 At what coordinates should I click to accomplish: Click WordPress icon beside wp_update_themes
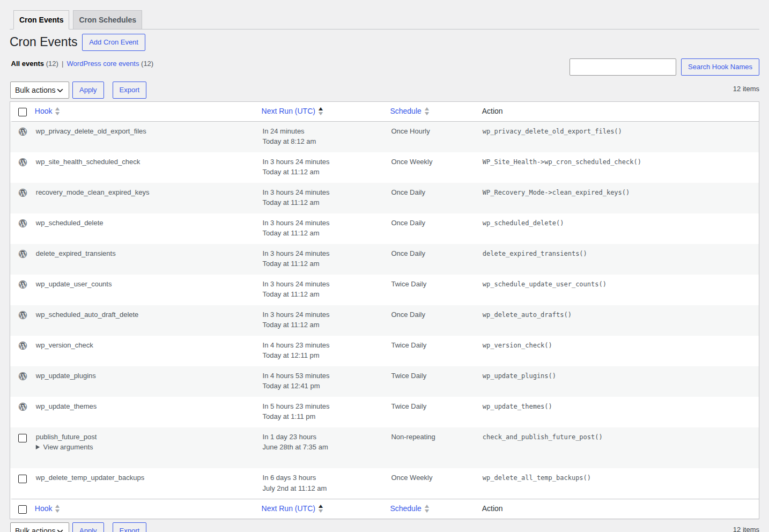click(x=23, y=407)
